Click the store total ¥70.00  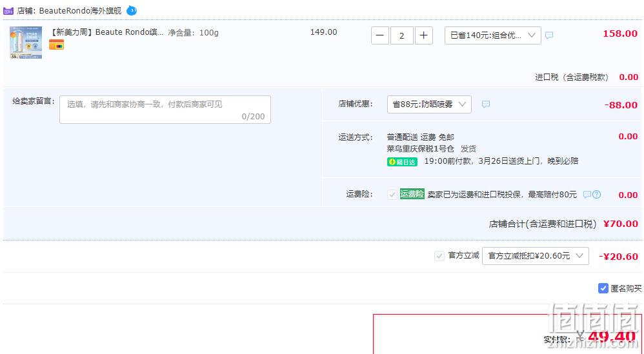pyautogui.click(x=621, y=224)
